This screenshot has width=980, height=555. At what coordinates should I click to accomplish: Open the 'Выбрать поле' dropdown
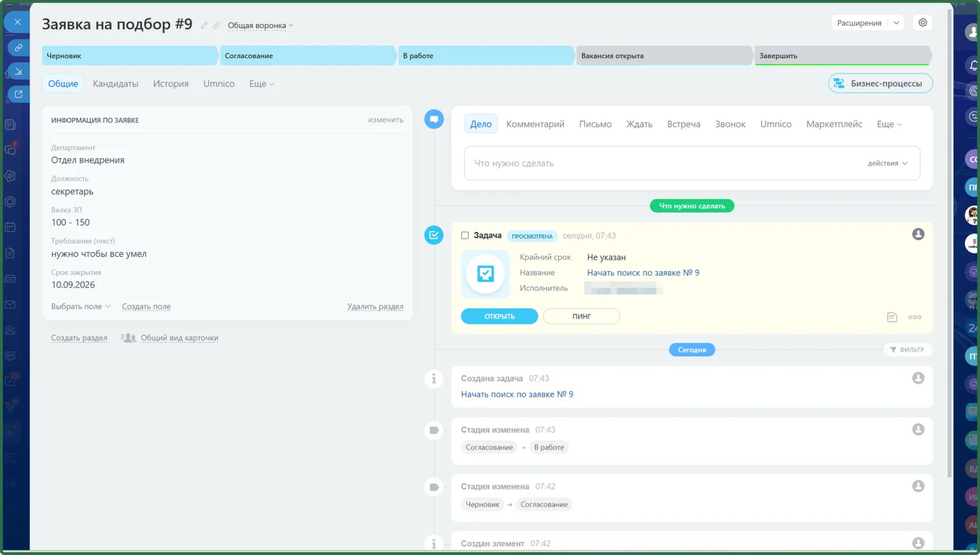point(80,306)
